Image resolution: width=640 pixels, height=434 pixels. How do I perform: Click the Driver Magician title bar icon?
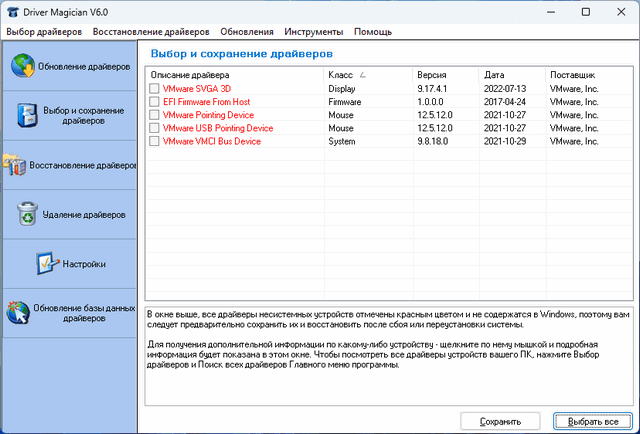(10, 10)
